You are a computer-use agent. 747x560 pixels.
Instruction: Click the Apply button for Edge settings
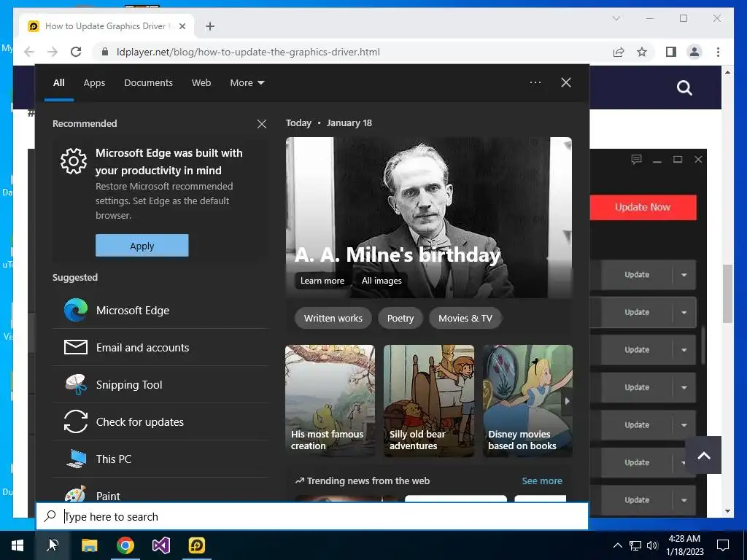[142, 246]
